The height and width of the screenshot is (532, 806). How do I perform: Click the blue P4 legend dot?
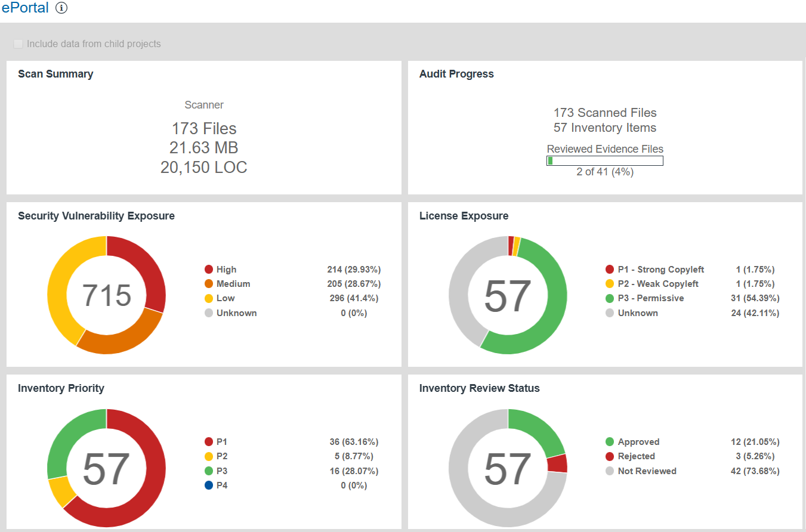click(209, 485)
